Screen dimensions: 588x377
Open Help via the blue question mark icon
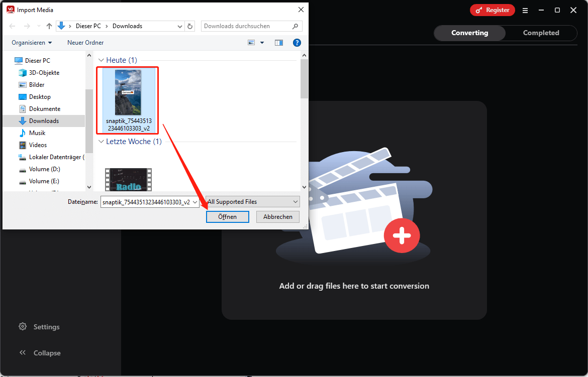point(297,43)
